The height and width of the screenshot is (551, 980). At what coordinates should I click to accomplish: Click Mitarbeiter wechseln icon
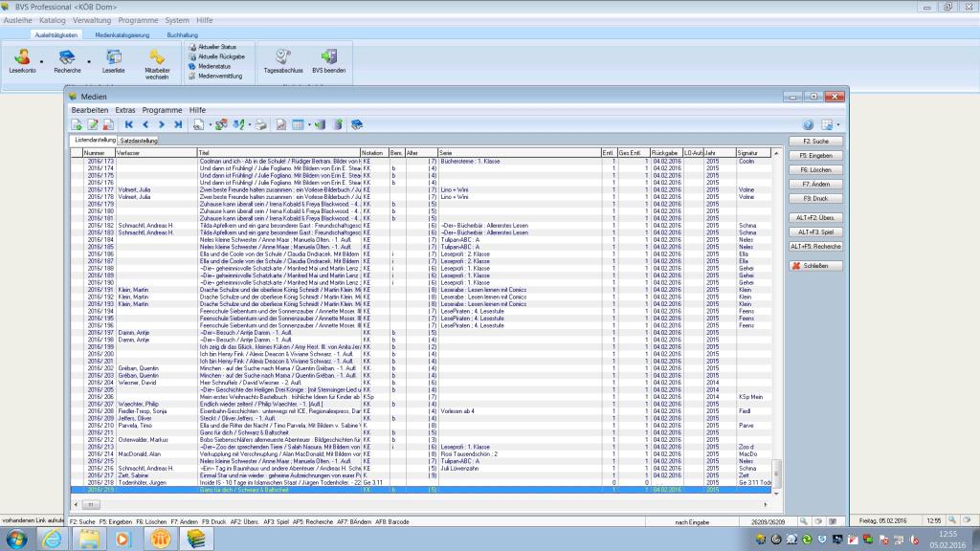pos(157,64)
